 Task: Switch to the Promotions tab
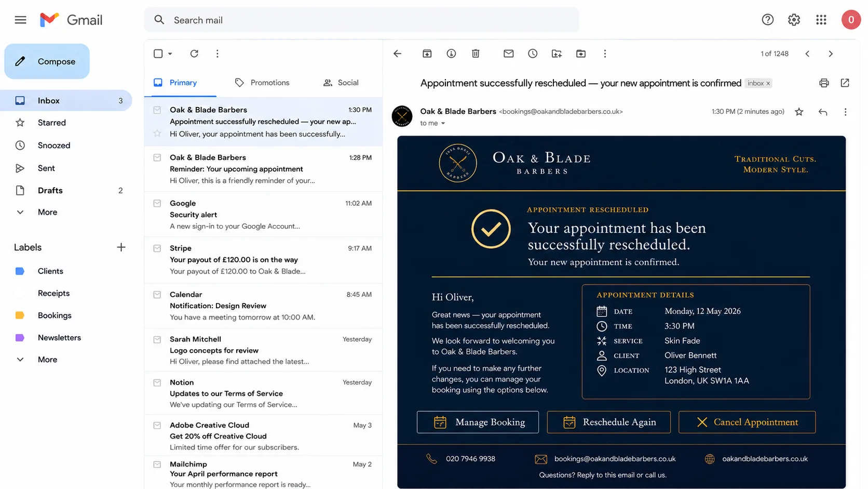tap(262, 83)
